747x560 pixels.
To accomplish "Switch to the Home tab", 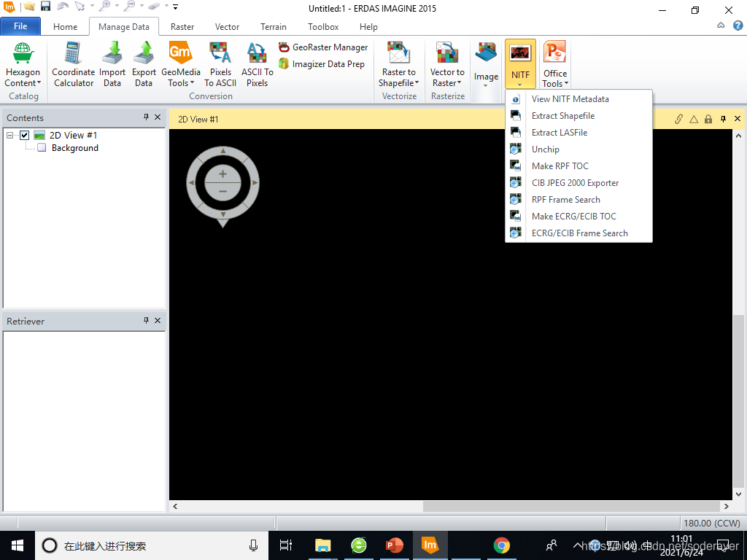I will point(65,27).
